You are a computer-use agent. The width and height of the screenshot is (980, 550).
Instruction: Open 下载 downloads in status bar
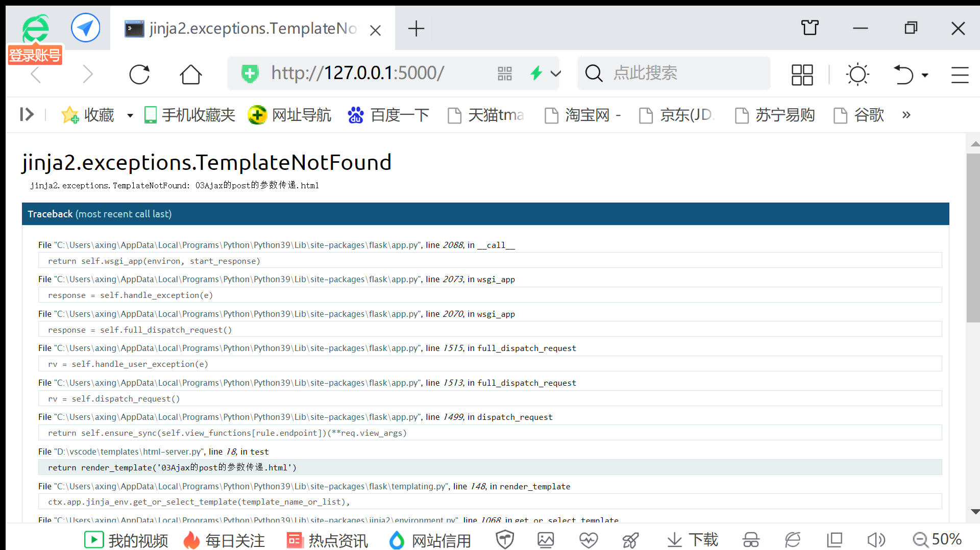[693, 539]
